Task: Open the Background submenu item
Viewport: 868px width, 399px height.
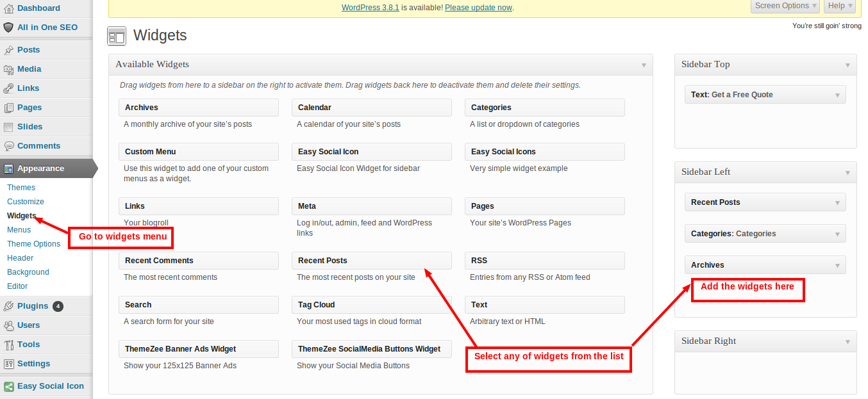Action: click(x=28, y=272)
